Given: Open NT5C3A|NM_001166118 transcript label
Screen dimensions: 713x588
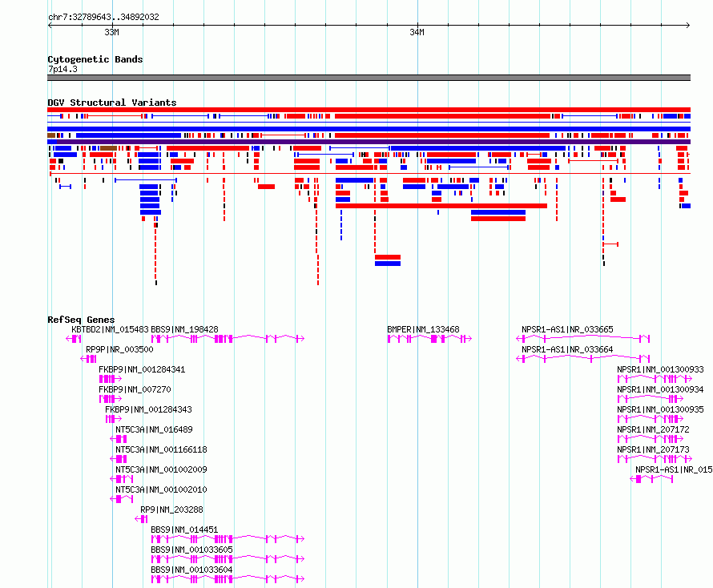Looking at the screenshot, I should tap(161, 449).
